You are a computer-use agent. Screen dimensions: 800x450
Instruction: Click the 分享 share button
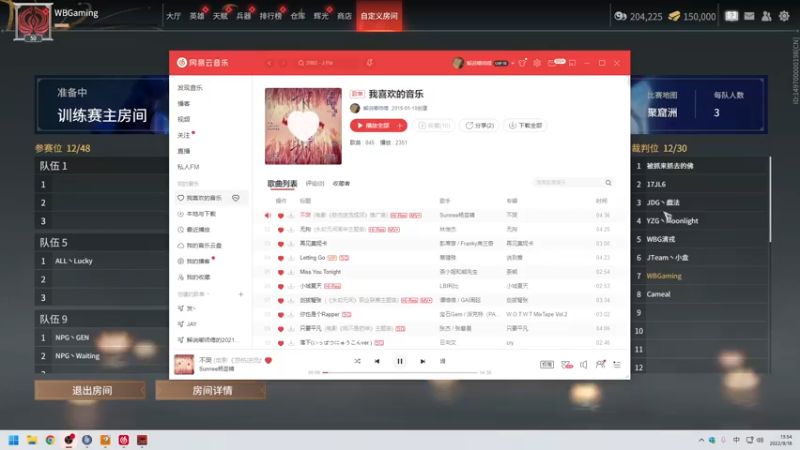click(x=480, y=126)
